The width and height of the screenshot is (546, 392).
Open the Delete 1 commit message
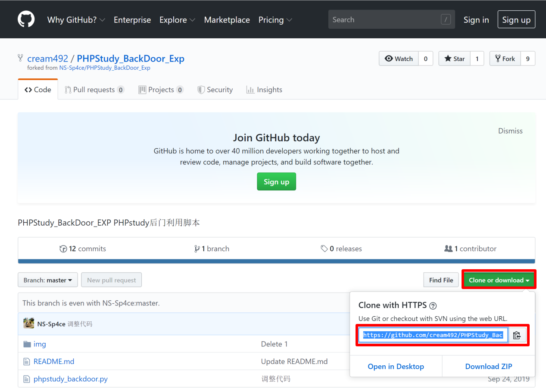275,344
